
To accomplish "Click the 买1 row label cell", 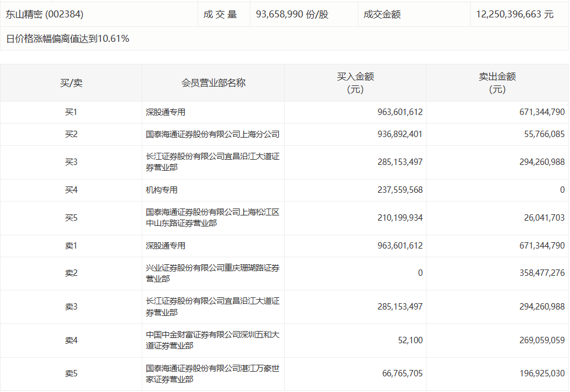I will (x=71, y=112).
